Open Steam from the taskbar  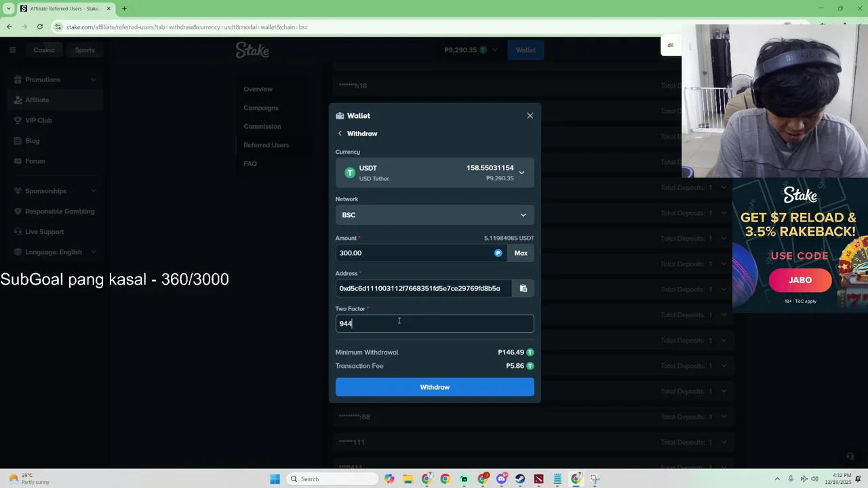pyautogui.click(x=520, y=479)
